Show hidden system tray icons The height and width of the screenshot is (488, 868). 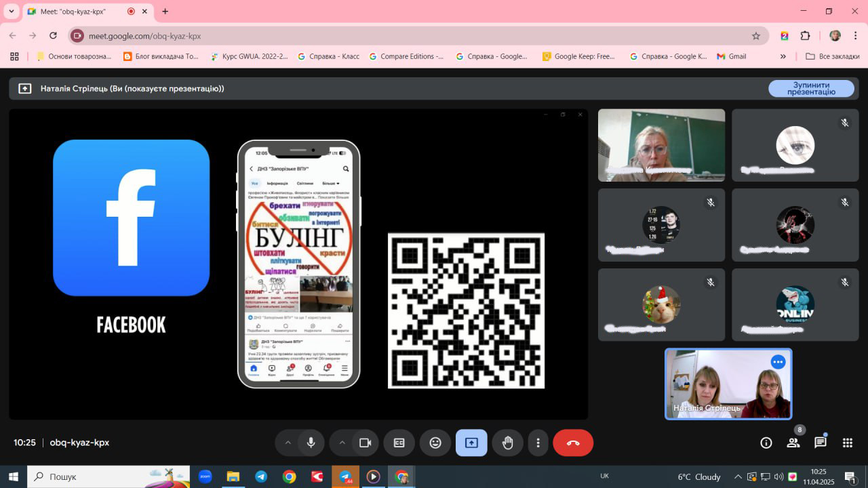738,476
